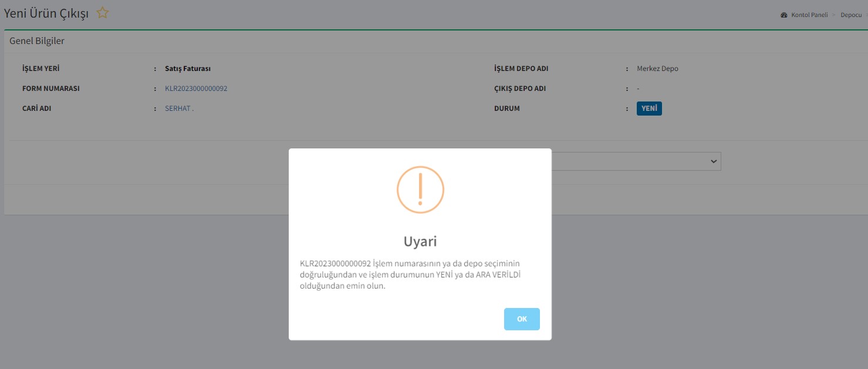The height and width of the screenshot is (369, 868).
Task: Expand the dropdown using its chevron arrow
Action: [714, 161]
